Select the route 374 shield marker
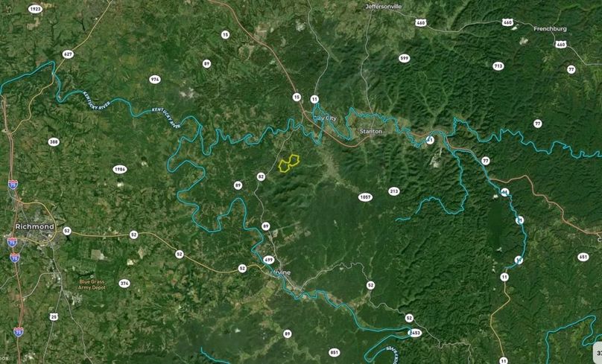 pos(124,284)
